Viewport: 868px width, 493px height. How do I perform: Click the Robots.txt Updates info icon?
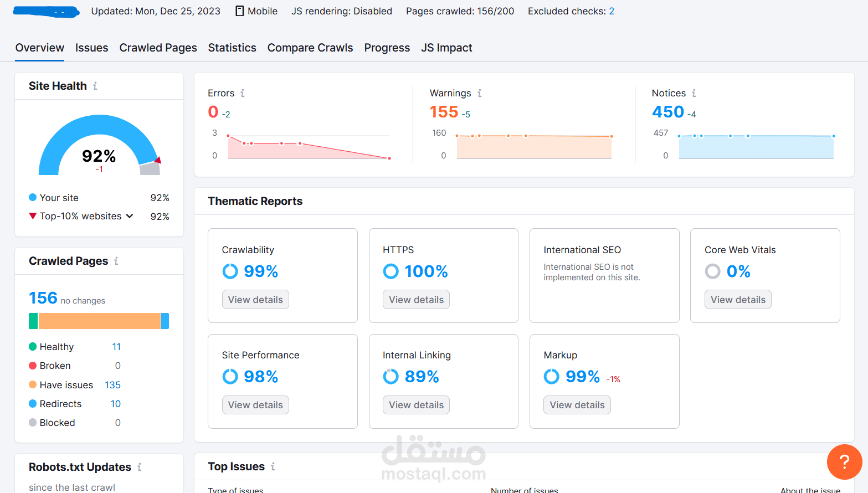click(140, 467)
